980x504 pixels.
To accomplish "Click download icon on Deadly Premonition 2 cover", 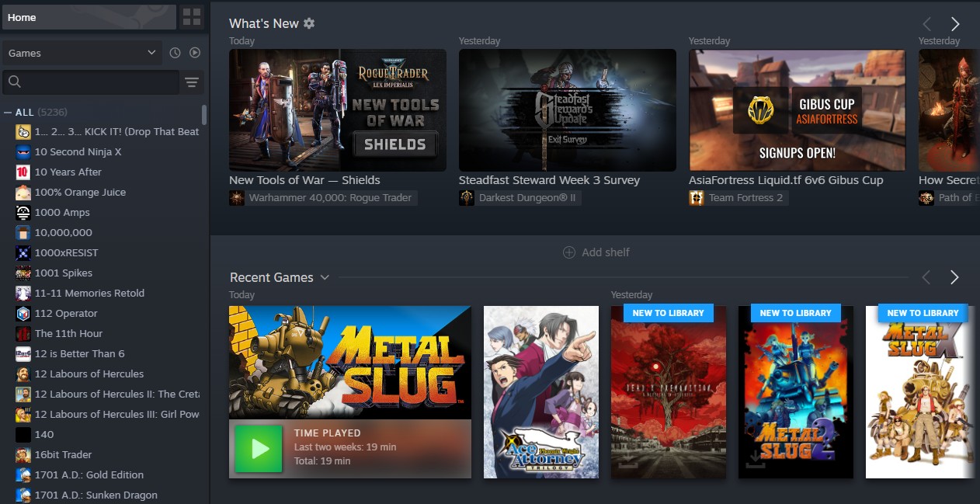I will pyautogui.click(x=627, y=460).
